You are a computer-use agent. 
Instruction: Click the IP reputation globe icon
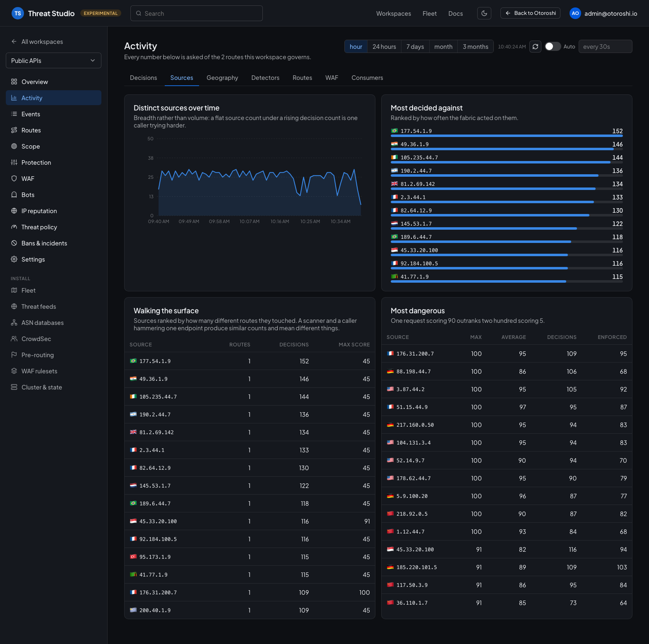(x=14, y=211)
